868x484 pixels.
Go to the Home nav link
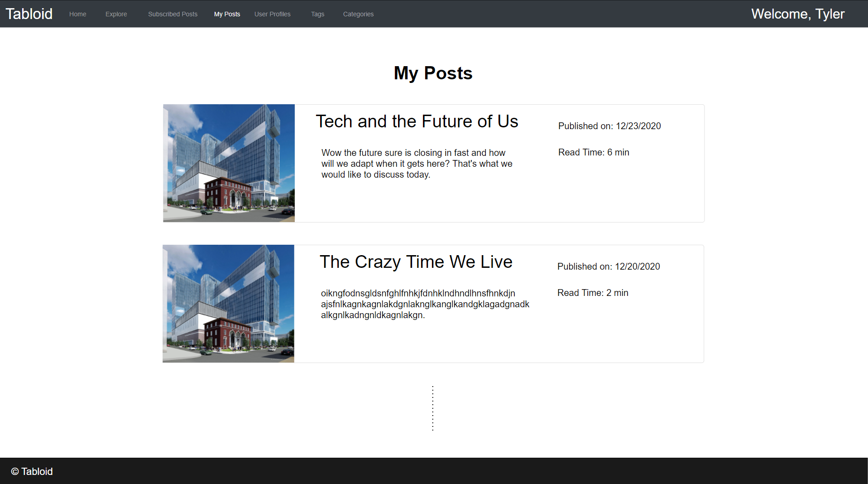(x=77, y=14)
